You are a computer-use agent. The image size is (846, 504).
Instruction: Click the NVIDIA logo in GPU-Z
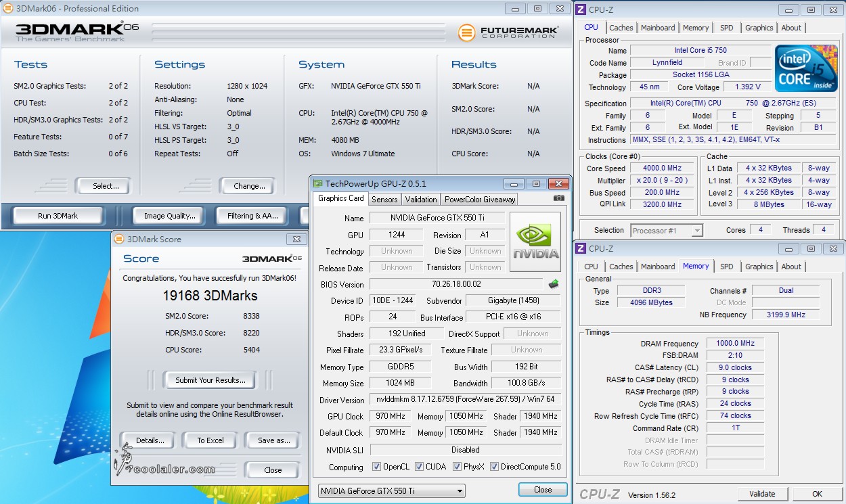coord(535,242)
